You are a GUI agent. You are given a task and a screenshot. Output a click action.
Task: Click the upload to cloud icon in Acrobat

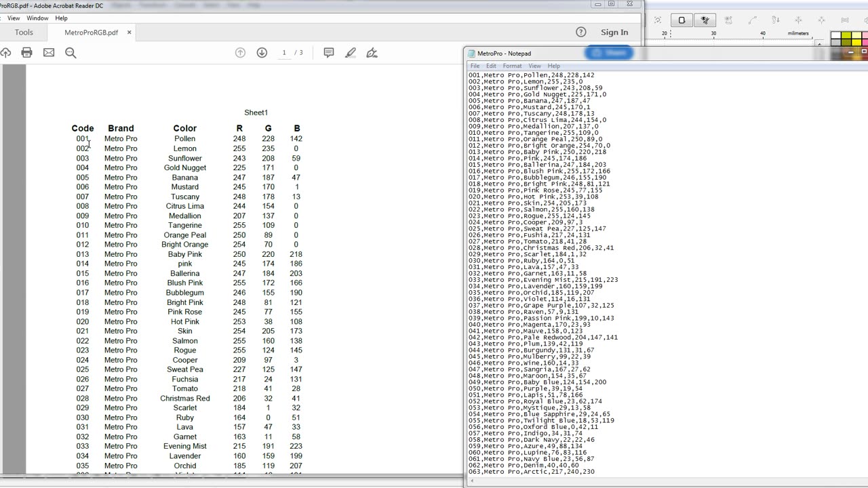point(5,53)
